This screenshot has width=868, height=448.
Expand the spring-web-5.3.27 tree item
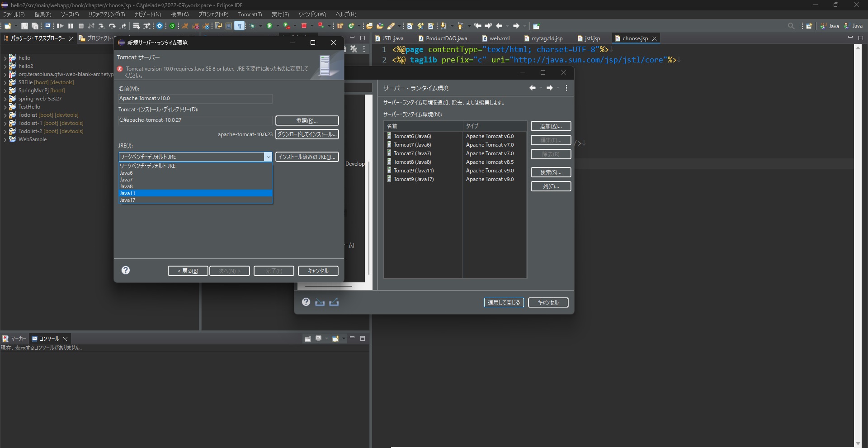[5, 99]
